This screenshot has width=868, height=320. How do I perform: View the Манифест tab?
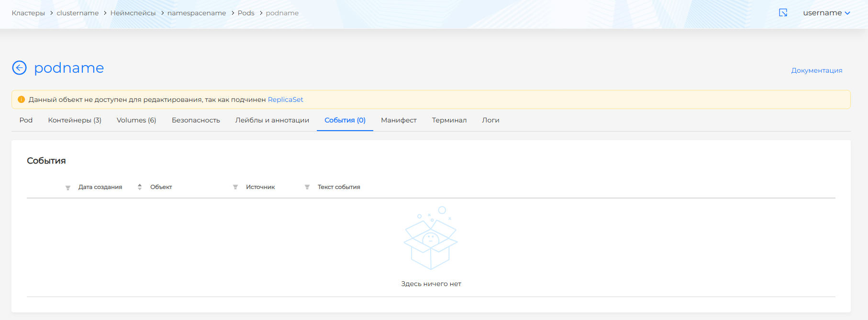[x=399, y=120]
